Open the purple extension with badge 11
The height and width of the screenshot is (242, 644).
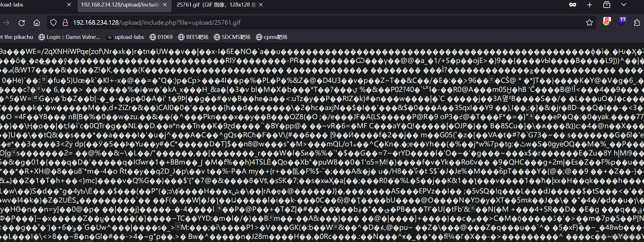coord(622,22)
